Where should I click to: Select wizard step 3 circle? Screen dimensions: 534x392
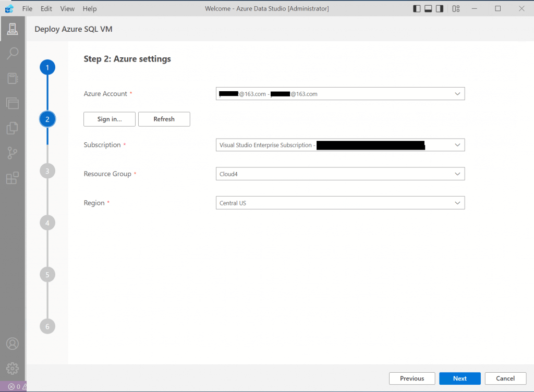click(47, 171)
